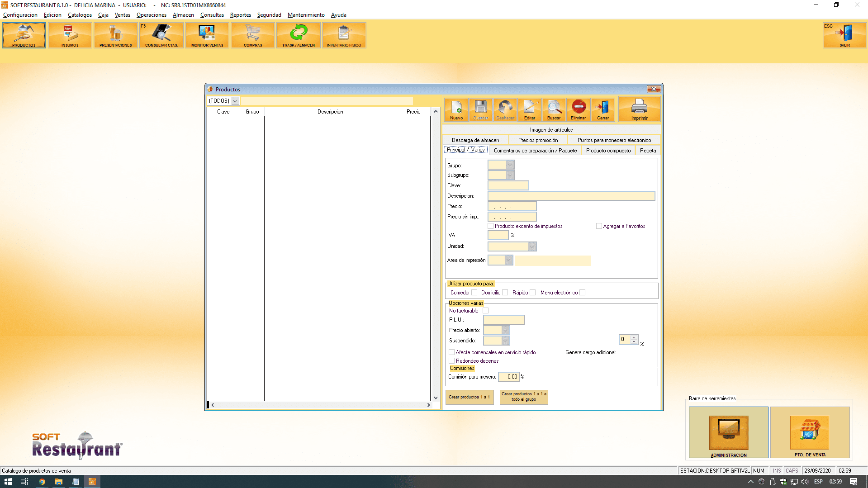Click the Pto. de Venta button
The height and width of the screenshot is (488, 868).
810,432
